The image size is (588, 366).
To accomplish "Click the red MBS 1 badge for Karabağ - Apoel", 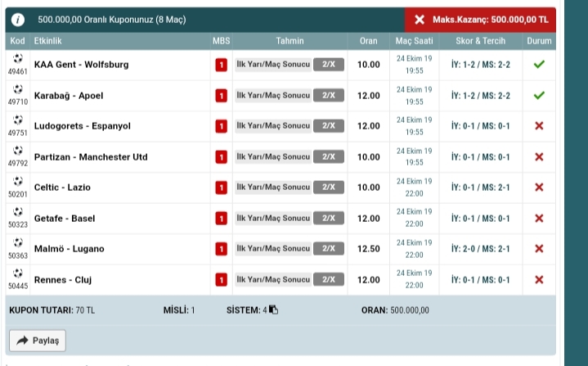I will click(x=222, y=96).
